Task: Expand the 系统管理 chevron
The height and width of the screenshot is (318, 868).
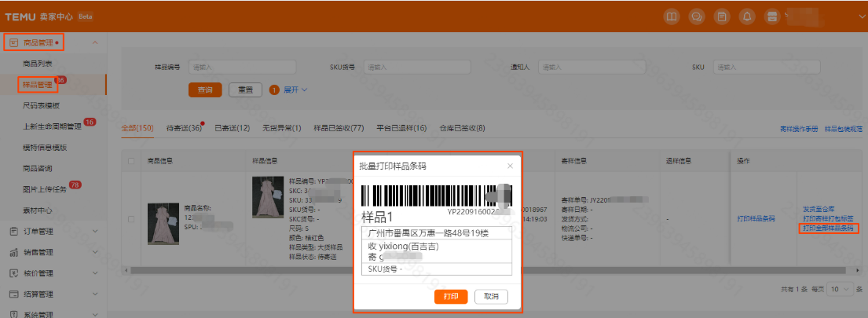Action: tap(95, 315)
